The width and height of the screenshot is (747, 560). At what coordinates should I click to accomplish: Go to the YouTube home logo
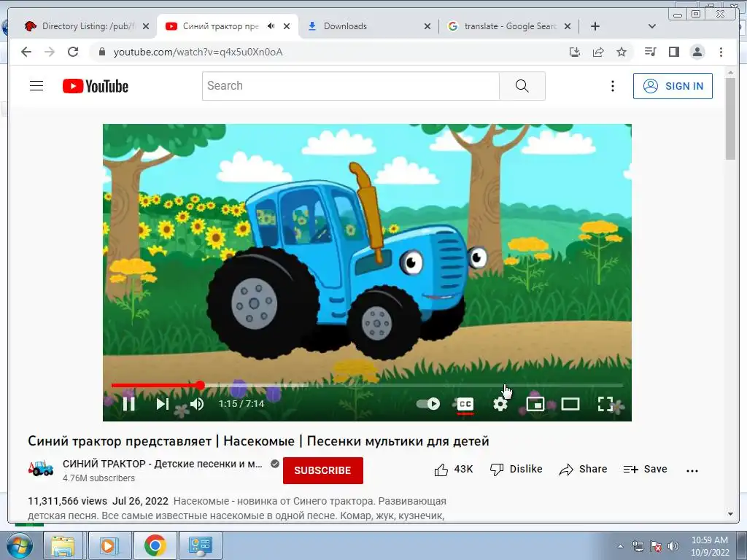96,86
